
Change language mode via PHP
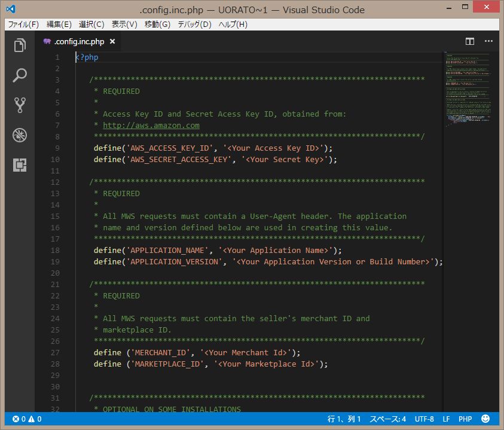(x=465, y=419)
